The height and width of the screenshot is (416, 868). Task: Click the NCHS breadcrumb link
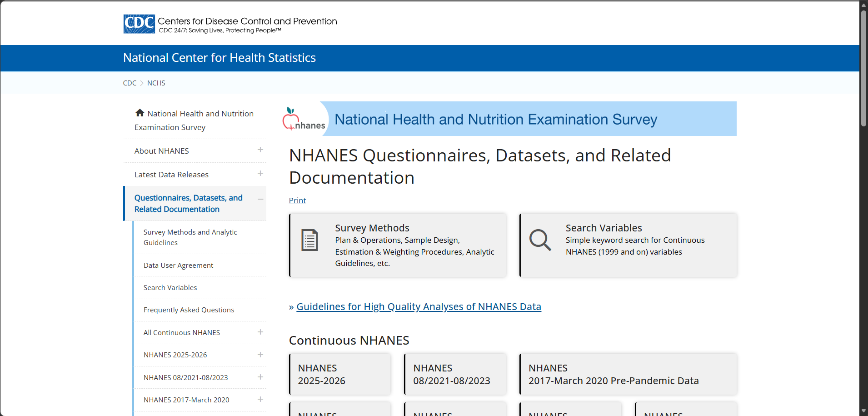(x=156, y=83)
